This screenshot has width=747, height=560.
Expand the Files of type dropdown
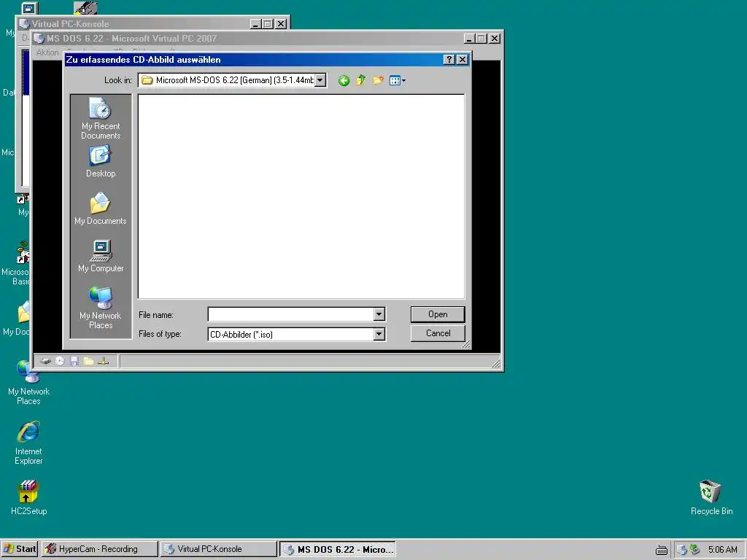[x=379, y=334]
